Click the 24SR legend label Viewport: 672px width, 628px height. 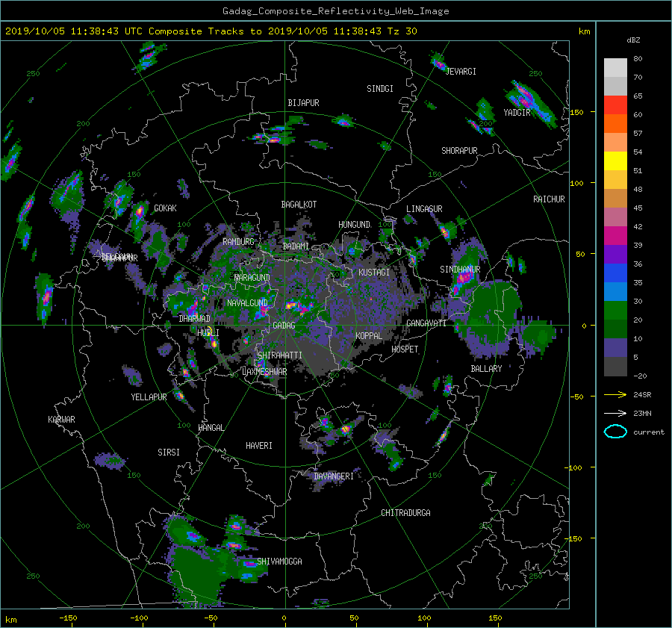642,394
